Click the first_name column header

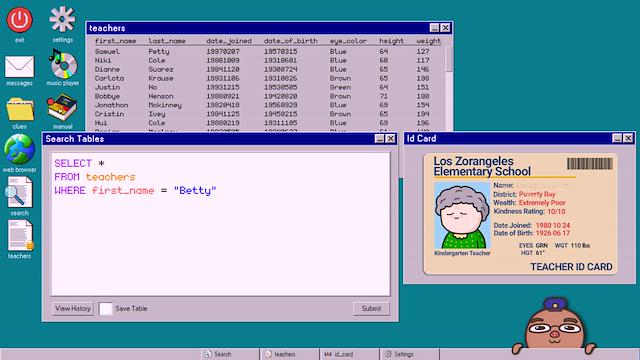click(x=116, y=41)
